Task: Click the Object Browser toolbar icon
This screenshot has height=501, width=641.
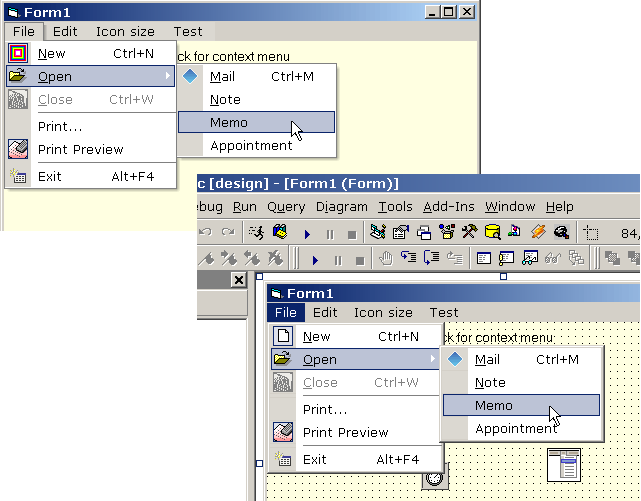Action: click(x=446, y=233)
